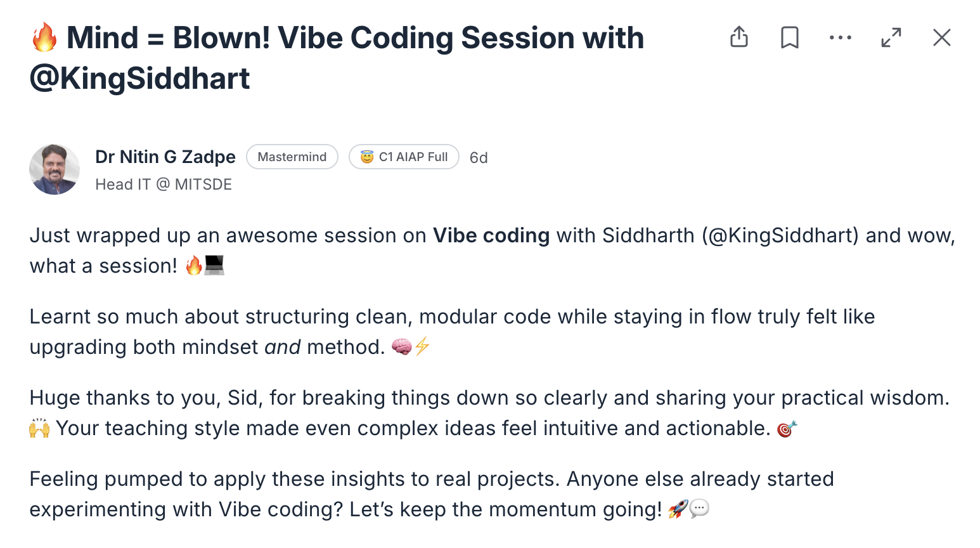Click the bold Vibe coding text
Image resolution: width=980 pixels, height=548 pixels.
(x=491, y=235)
